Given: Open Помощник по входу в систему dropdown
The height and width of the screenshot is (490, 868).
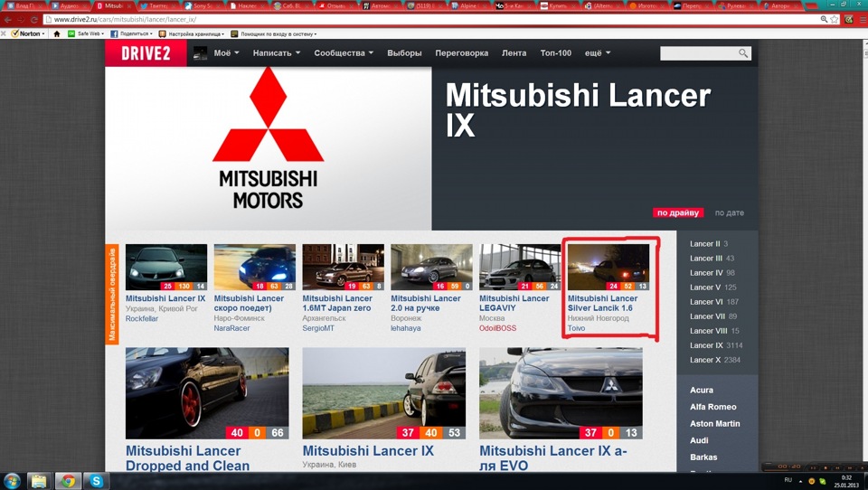Looking at the screenshot, I should (273, 33).
